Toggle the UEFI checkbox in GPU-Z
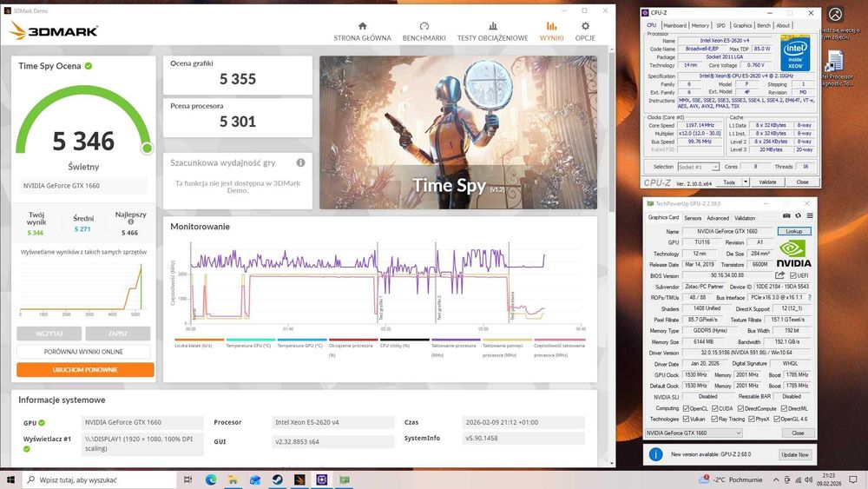The image size is (868, 489). coord(793,275)
